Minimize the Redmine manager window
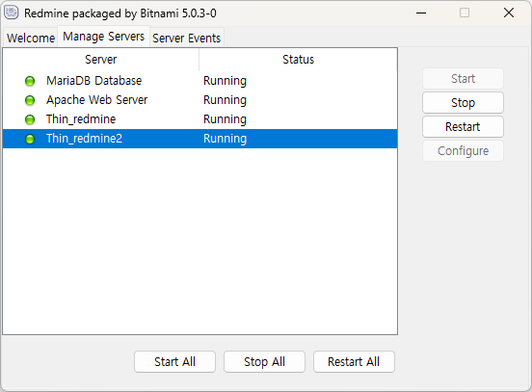 pyautogui.click(x=421, y=13)
